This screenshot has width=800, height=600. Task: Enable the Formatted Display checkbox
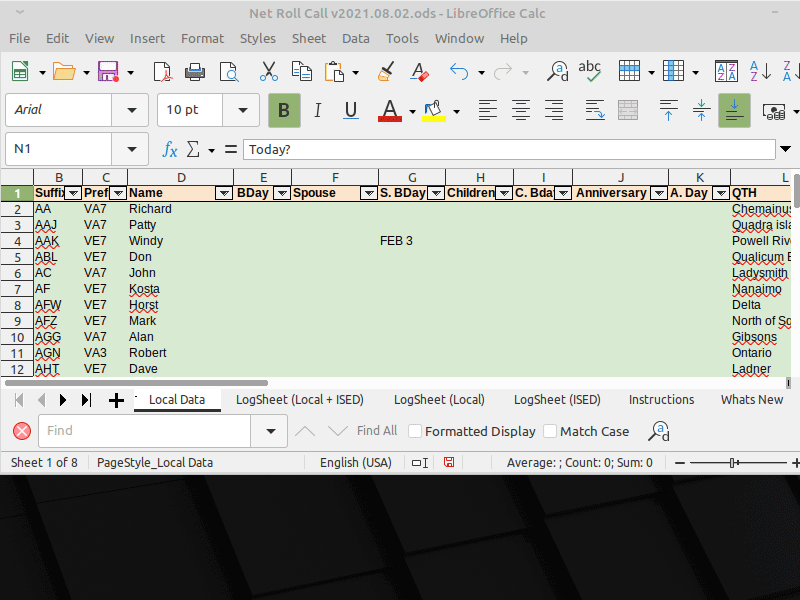coord(415,432)
